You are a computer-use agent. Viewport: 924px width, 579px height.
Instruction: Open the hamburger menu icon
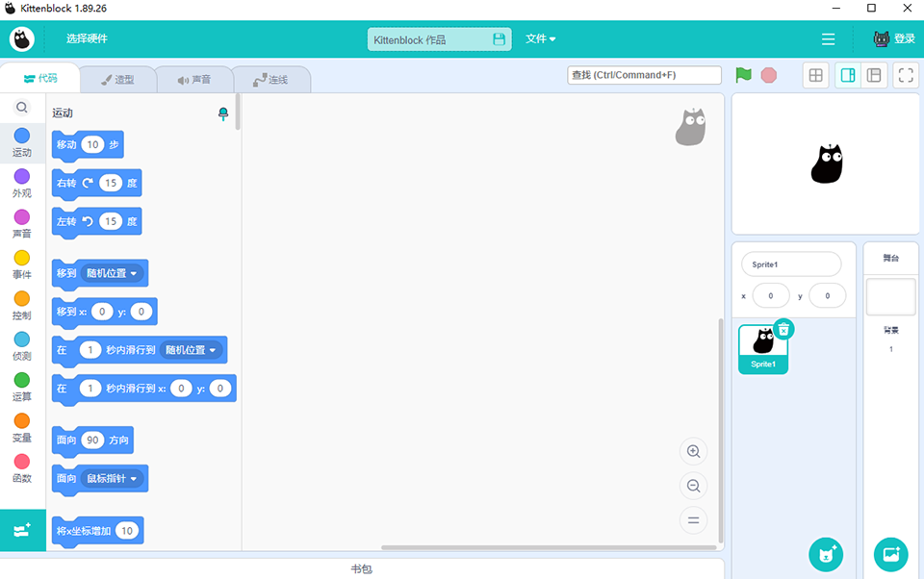coord(828,38)
